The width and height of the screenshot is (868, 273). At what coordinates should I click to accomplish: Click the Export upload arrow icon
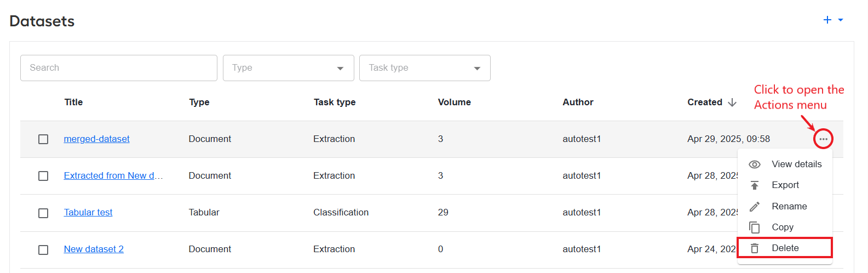pos(755,185)
